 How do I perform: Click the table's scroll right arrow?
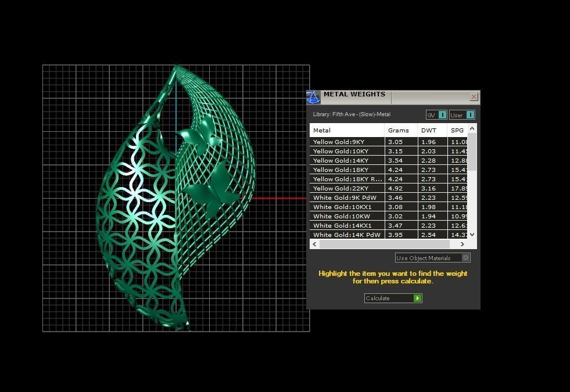click(x=463, y=244)
